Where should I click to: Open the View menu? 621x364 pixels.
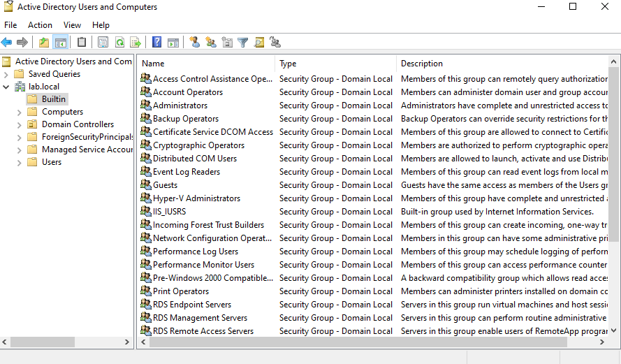[72, 25]
